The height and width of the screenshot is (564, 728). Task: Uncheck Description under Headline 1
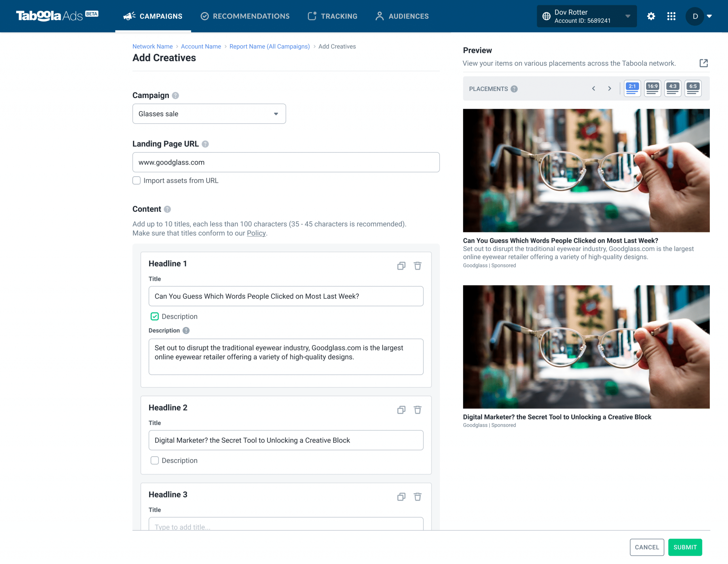155,316
